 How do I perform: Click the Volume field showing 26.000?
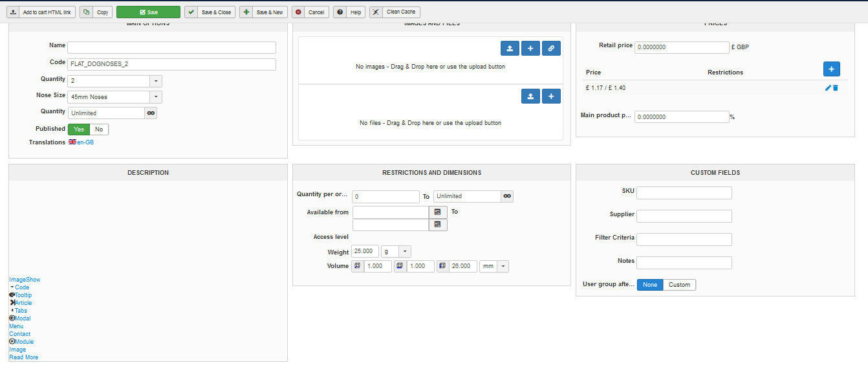463,266
